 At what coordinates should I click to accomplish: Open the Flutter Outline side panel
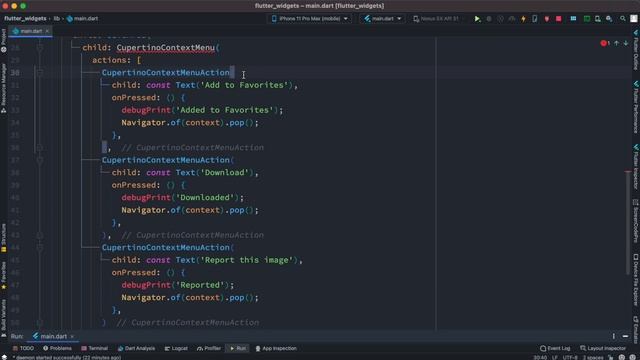coord(636,50)
